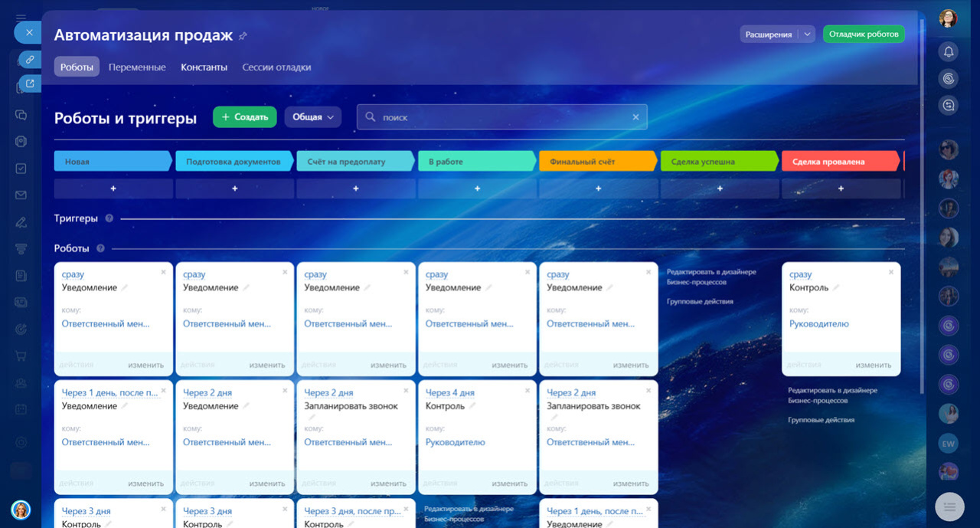The width and height of the screenshot is (980, 528).
Task: Click the orange Финальный счёт stage
Action: (597, 162)
